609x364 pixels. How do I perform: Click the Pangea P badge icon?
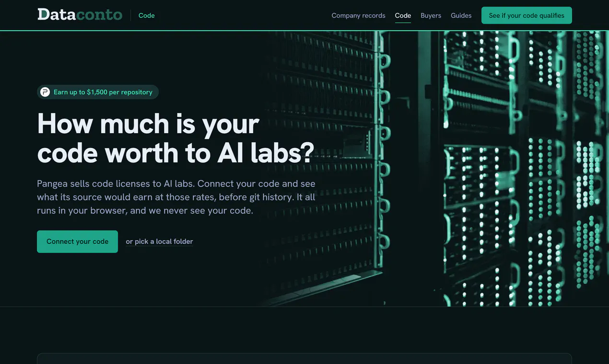click(45, 92)
